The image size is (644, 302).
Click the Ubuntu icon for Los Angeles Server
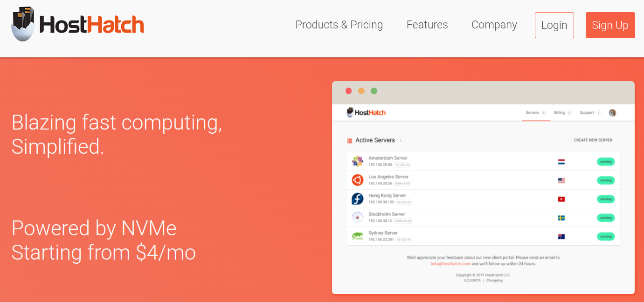pyautogui.click(x=358, y=180)
